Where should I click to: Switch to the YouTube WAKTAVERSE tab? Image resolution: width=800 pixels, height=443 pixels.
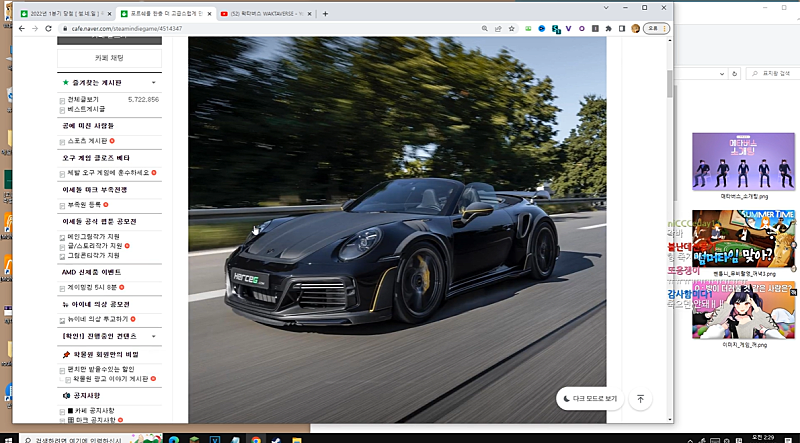[x=266, y=14]
